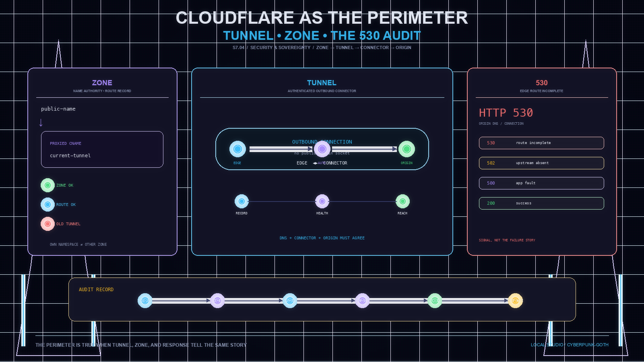Click the TUNNEL panel heading
Image resolution: width=644 pixels, height=362 pixels.
click(322, 82)
